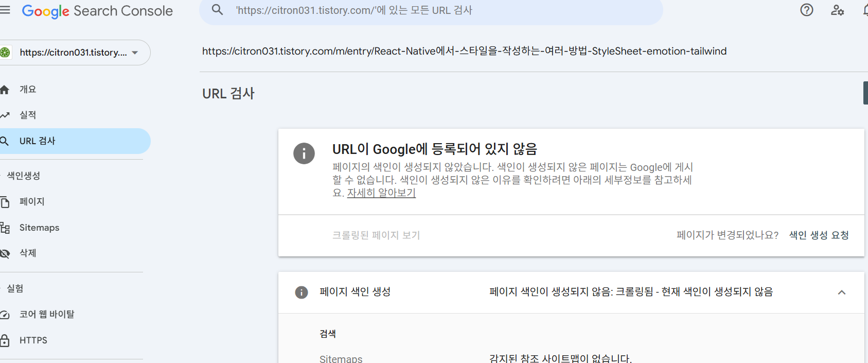This screenshot has width=868, height=363.
Task: Click the URL inspection search field
Action: [431, 10]
